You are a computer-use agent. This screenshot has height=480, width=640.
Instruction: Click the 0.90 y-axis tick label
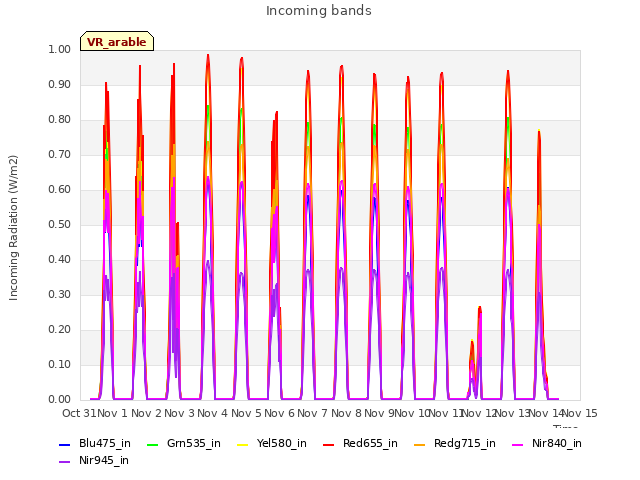click(x=60, y=84)
